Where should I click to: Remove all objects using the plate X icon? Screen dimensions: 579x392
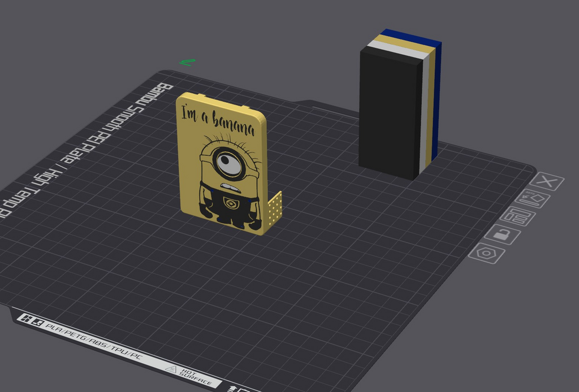pyautogui.click(x=547, y=181)
